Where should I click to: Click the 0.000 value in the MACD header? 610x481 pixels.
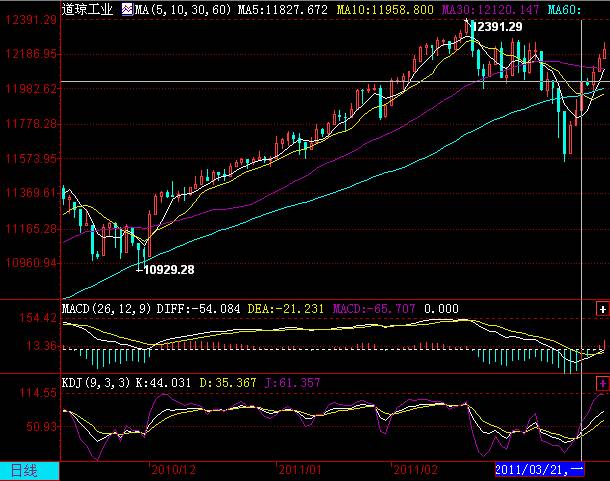pyautogui.click(x=441, y=309)
